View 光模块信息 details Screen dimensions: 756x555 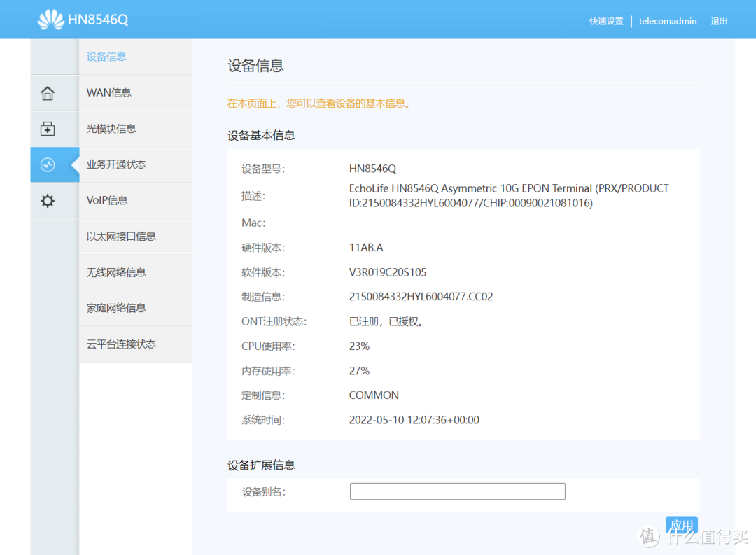pos(111,128)
